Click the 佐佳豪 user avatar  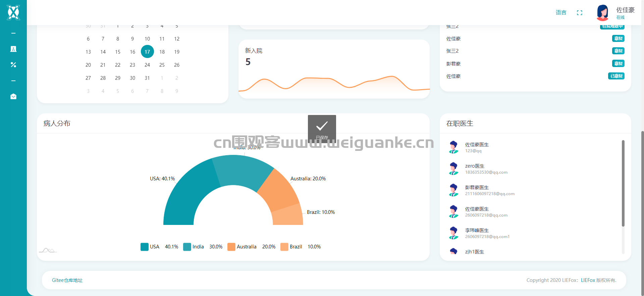tap(603, 12)
